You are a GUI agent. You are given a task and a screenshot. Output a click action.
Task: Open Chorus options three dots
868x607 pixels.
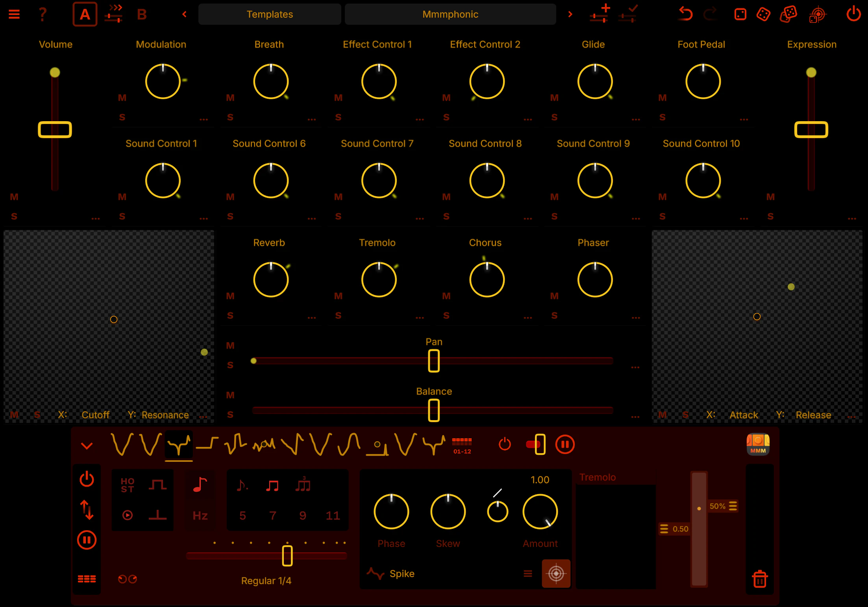(x=528, y=317)
